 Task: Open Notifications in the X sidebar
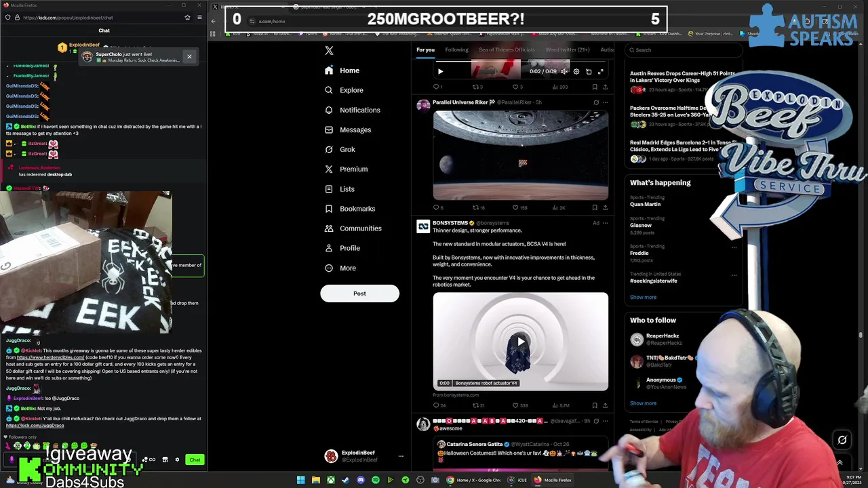tap(353, 110)
